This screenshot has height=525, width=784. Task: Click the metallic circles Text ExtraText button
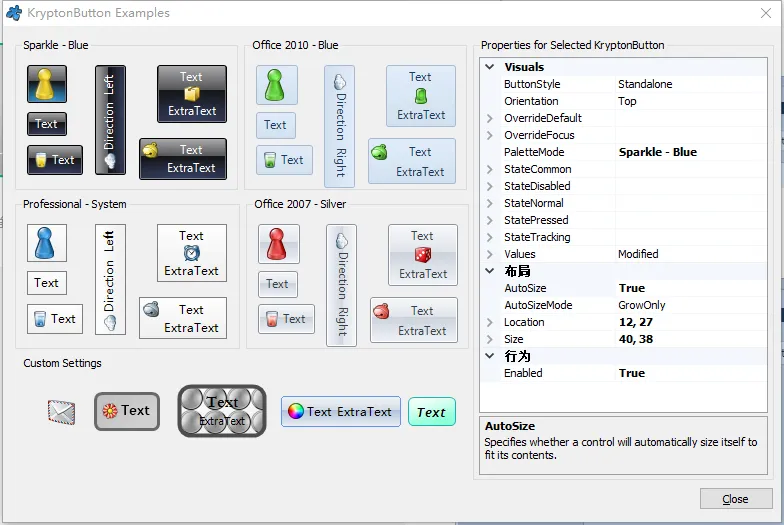(x=221, y=411)
